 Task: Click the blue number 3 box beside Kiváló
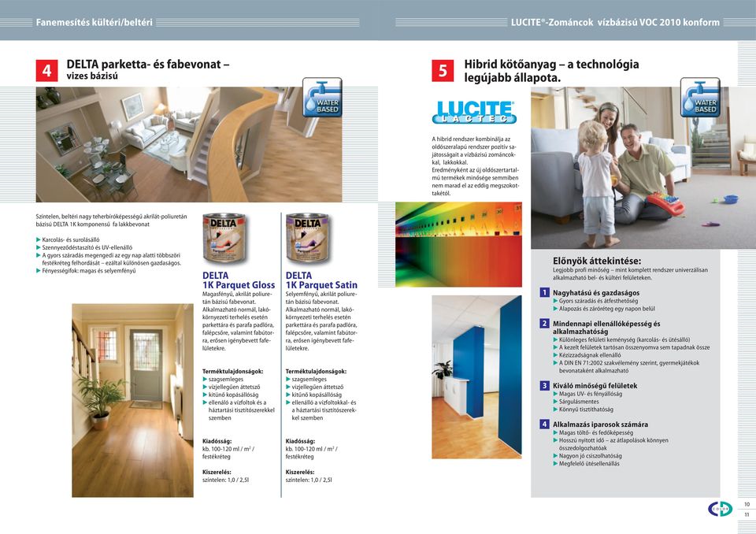point(544,385)
